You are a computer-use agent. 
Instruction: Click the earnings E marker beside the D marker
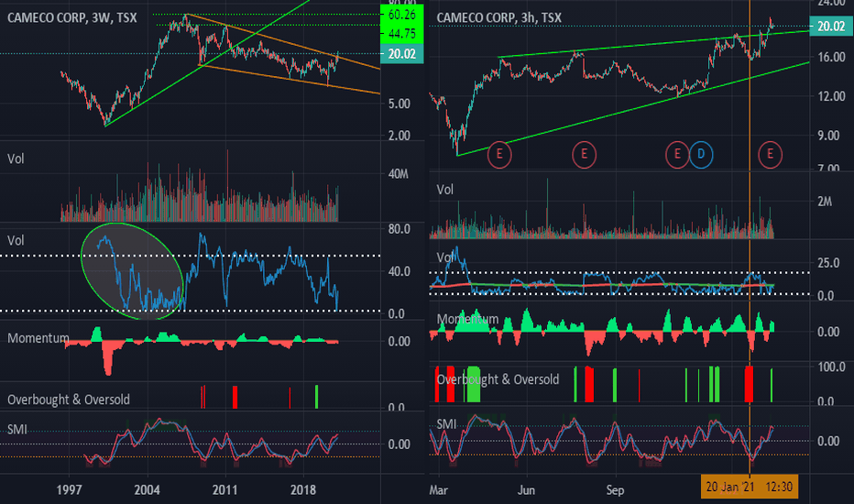(677, 154)
